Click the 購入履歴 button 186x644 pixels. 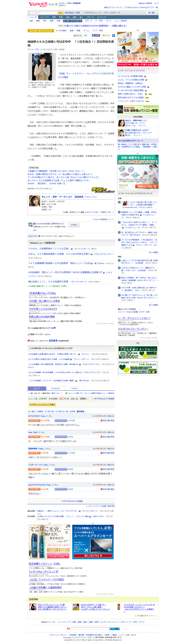[152, 13]
